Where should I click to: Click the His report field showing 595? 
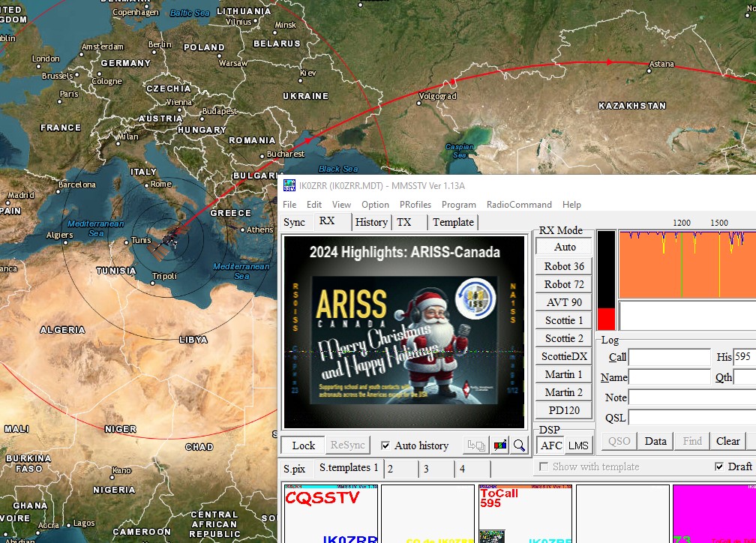[x=745, y=357]
